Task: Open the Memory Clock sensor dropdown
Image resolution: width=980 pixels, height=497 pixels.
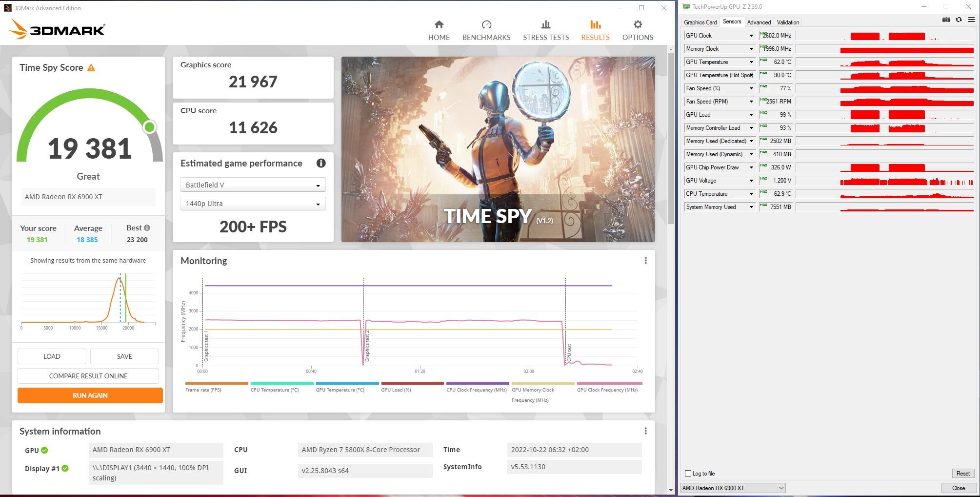Action: click(751, 49)
